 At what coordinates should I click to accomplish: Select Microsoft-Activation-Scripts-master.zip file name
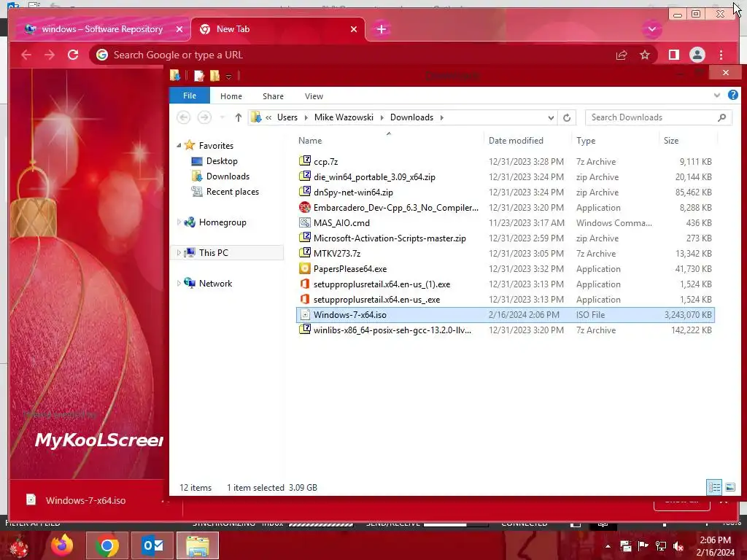coord(390,238)
